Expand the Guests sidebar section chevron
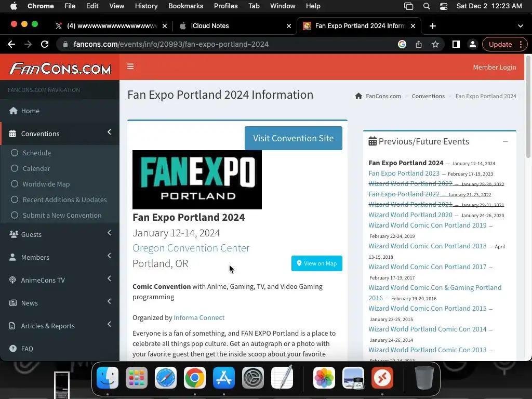This screenshot has height=399, width=532. 109,233
